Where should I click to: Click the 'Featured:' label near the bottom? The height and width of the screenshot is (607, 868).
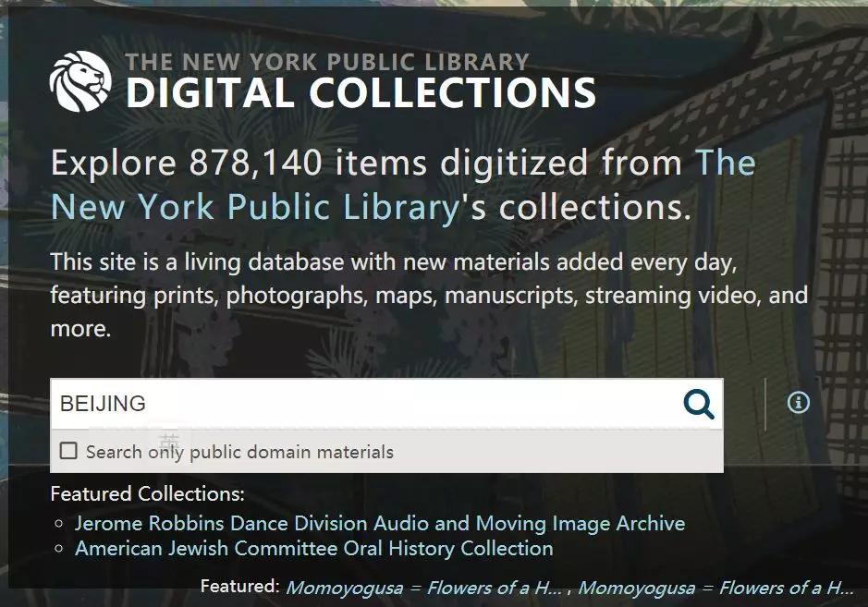click(x=239, y=586)
